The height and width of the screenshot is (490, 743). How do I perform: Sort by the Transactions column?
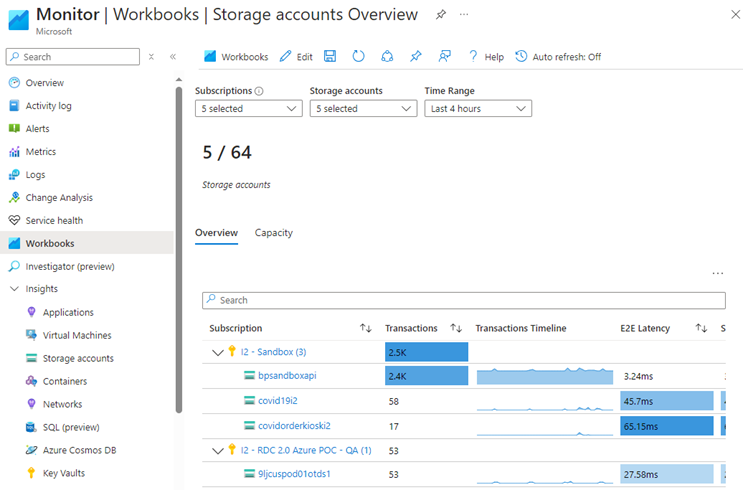(456, 328)
